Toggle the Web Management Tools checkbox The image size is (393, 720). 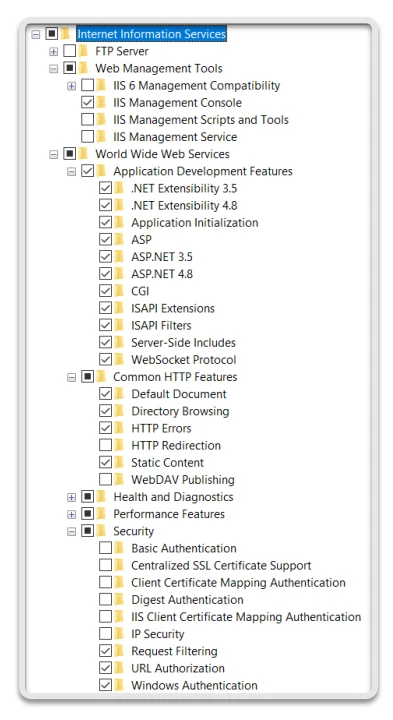tap(69, 68)
